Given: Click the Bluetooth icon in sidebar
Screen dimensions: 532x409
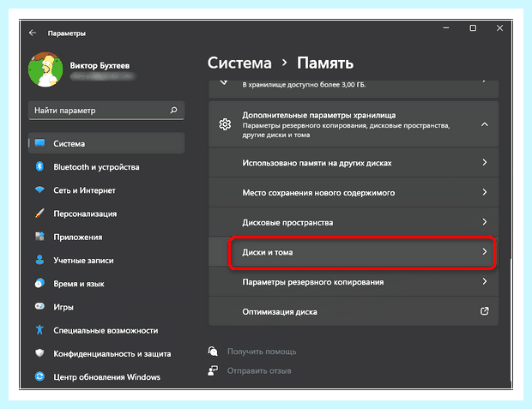Looking at the screenshot, I should click(39, 166).
